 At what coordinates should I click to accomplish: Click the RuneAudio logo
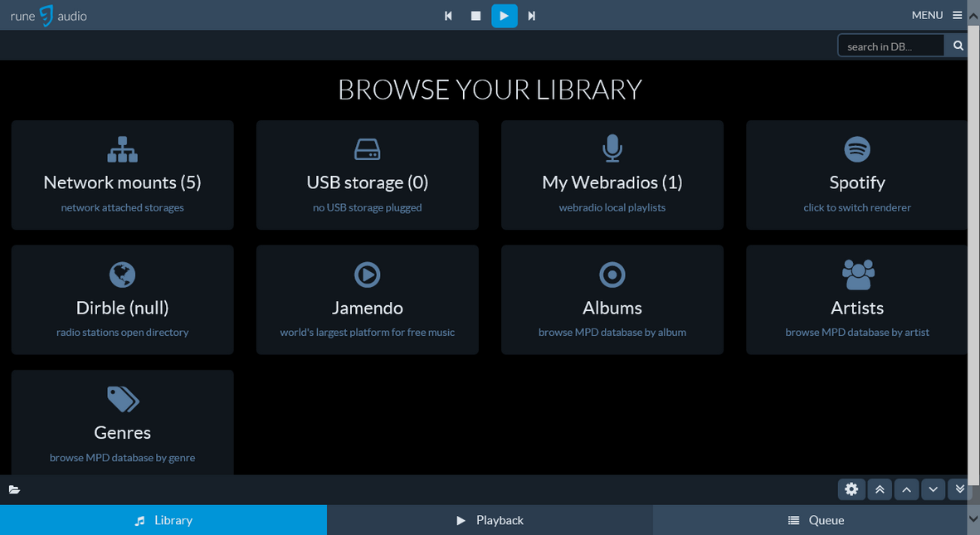[x=49, y=16]
